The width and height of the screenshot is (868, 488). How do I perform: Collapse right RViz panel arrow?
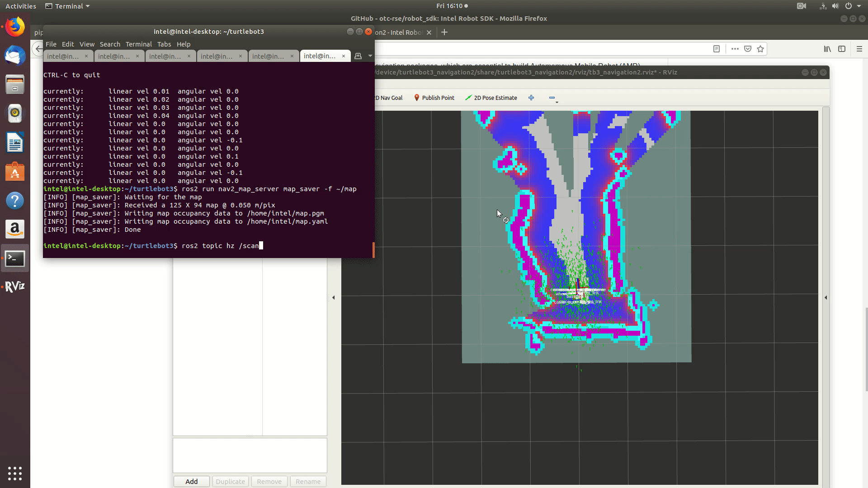(x=826, y=297)
